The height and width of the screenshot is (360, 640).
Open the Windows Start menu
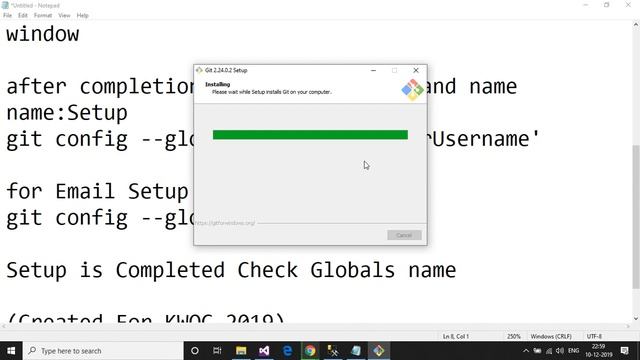click(x=11, y=351)
